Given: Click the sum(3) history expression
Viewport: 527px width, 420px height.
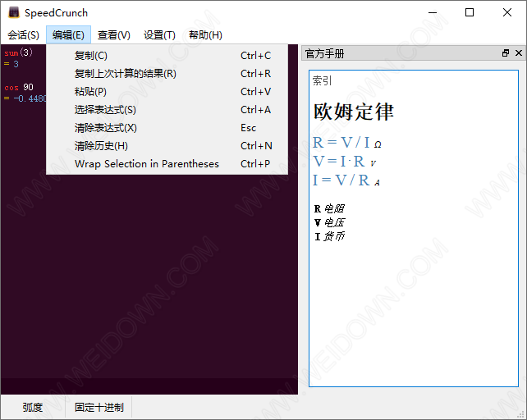Looking at the screenshot, I should 19,52.
